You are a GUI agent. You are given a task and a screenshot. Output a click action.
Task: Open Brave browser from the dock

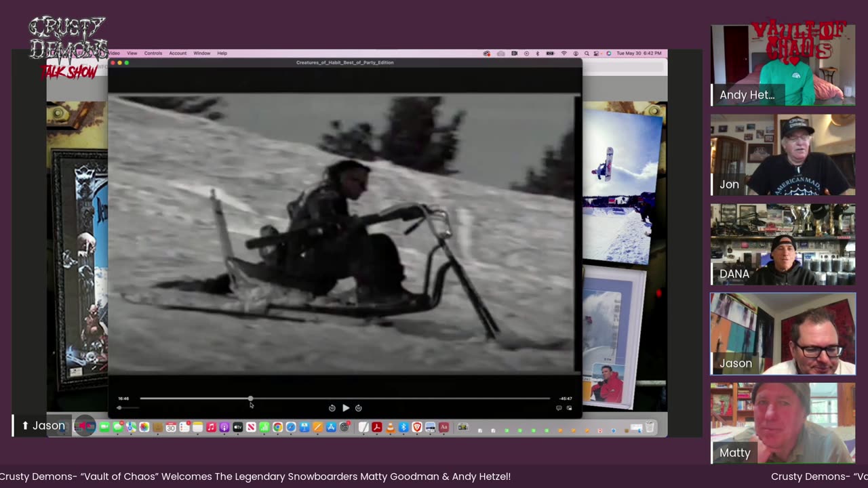pos(416,427)
